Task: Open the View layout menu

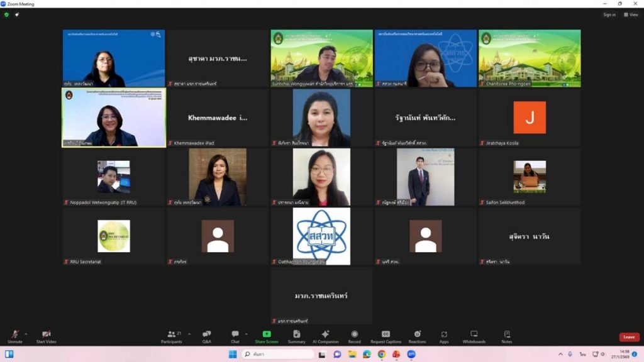Action: tap(631, 14)
